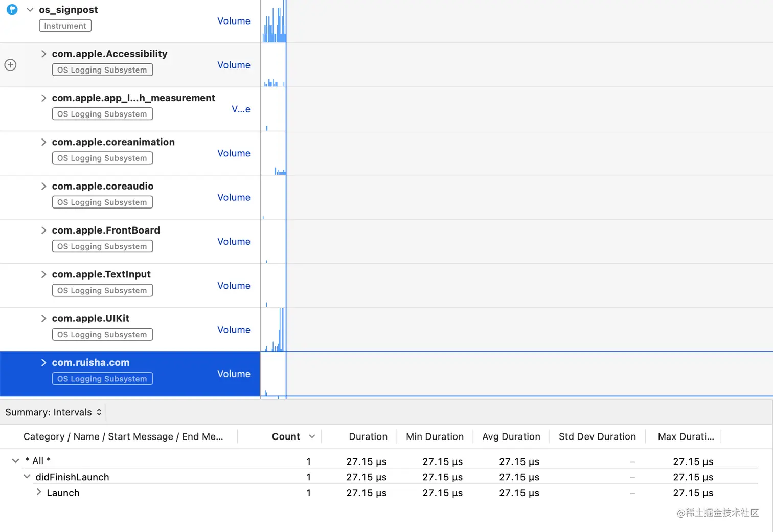The width and height of the screenshot is (773, 532).
Task: Click the Instrument badge under os_signpost
Action: click(x=65, y=26)
